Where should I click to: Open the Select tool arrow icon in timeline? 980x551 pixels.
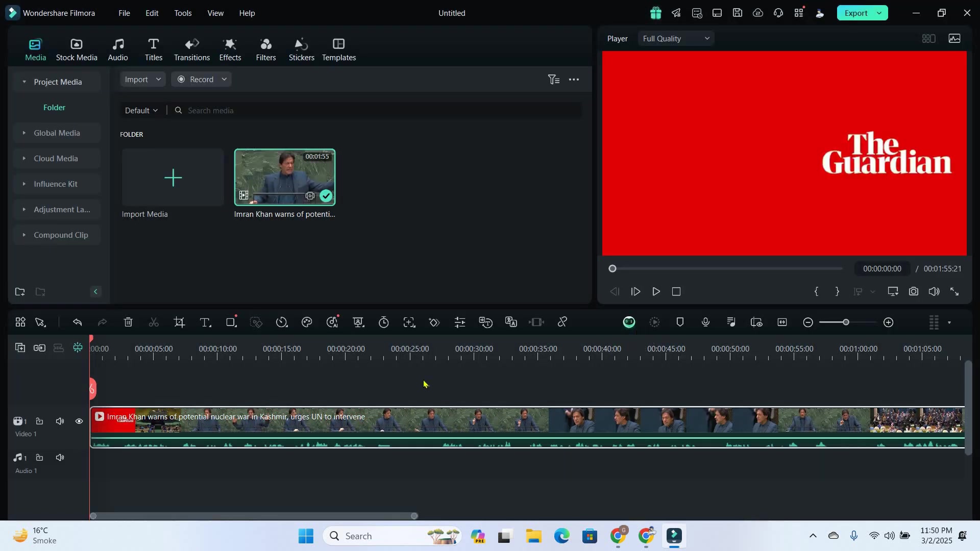click(x=40, y=322)
